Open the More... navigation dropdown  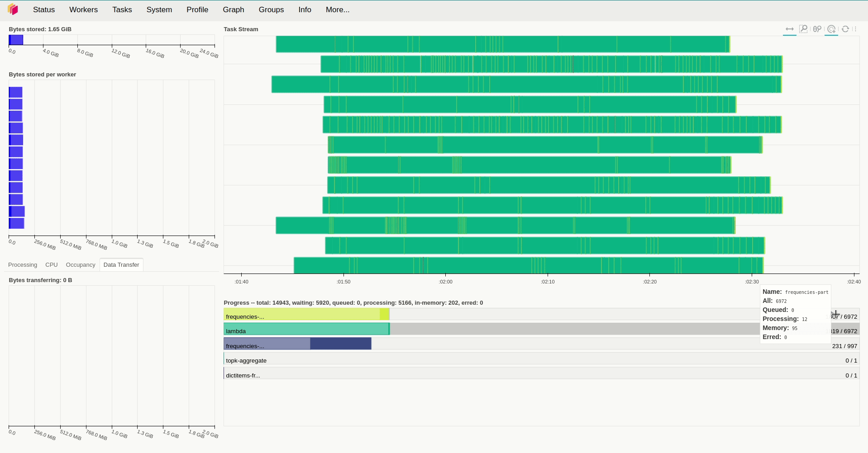click(337, 9)
